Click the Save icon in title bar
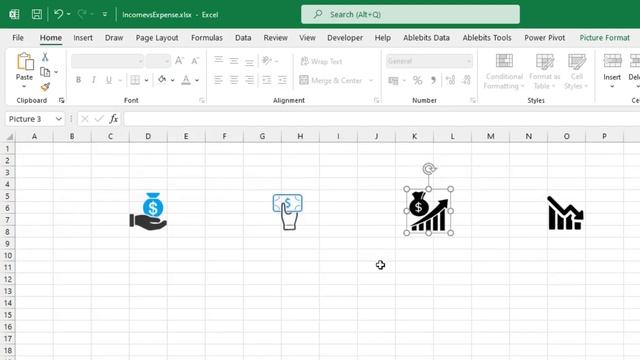Image resolution: width=640 pixels, height=360 pixels. click(37, 15)
